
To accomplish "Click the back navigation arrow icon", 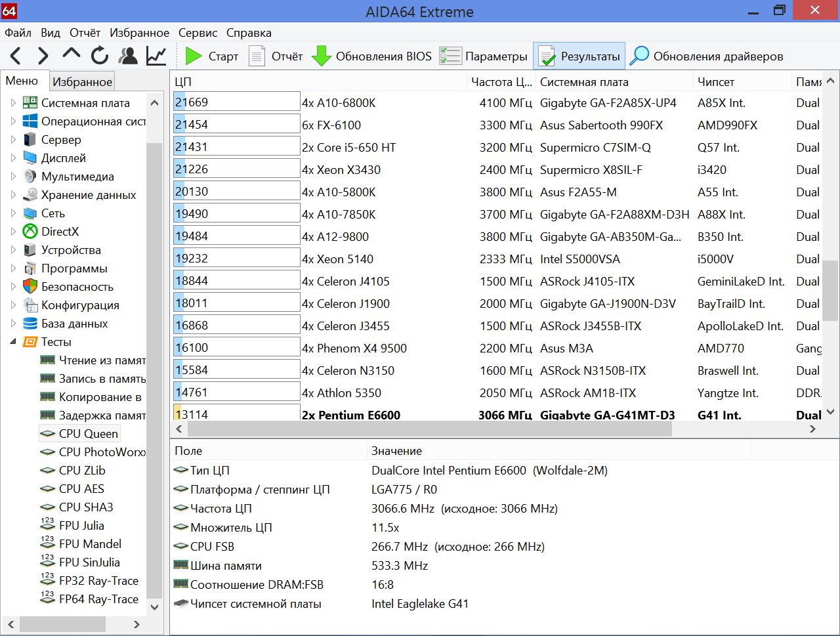I will pos(16,56).
